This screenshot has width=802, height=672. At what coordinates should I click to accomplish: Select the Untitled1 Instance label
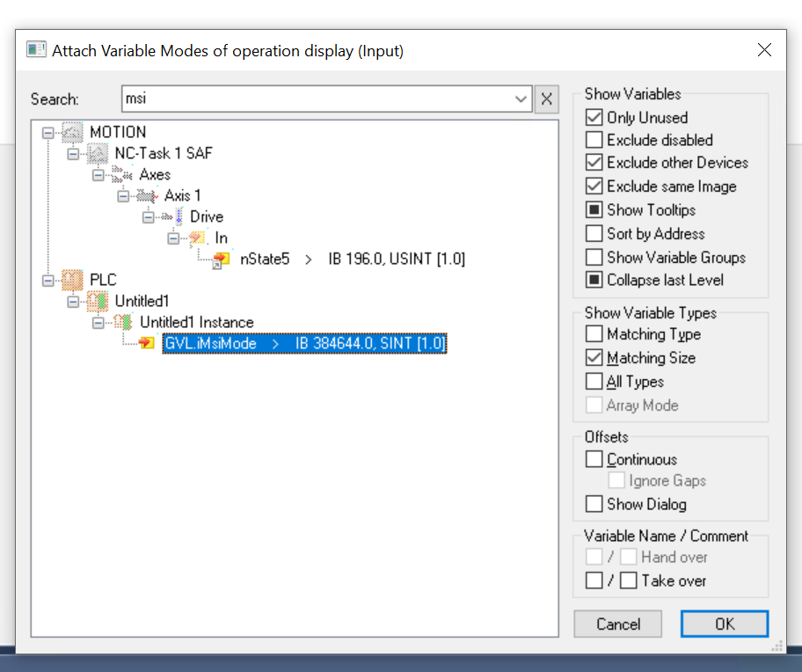[x=197, y=322]
